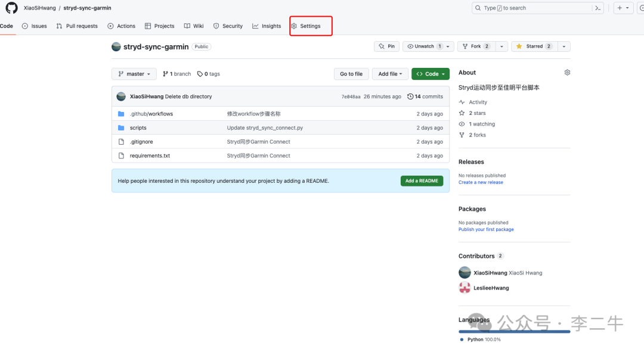Open the 14 commits history link
The image size is (644, 349).
pos(425,96)
